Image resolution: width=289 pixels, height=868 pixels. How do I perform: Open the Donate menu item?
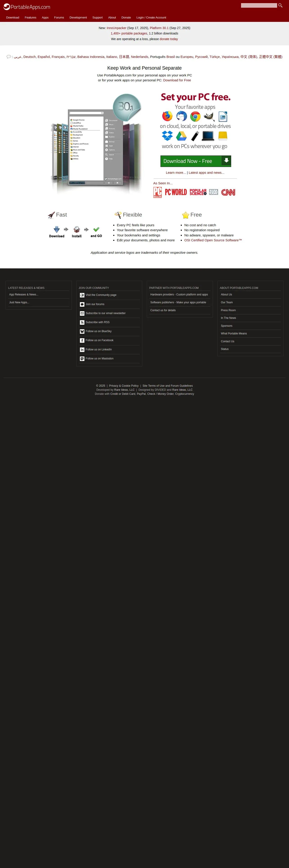126,18
